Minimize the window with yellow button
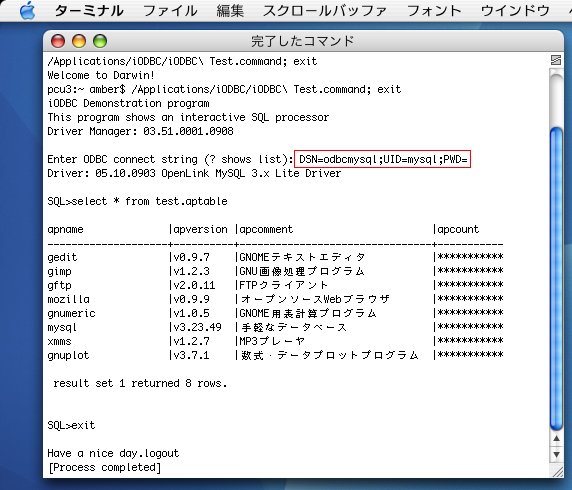Viewport: 572px width, 490px height. click(79, 41)
